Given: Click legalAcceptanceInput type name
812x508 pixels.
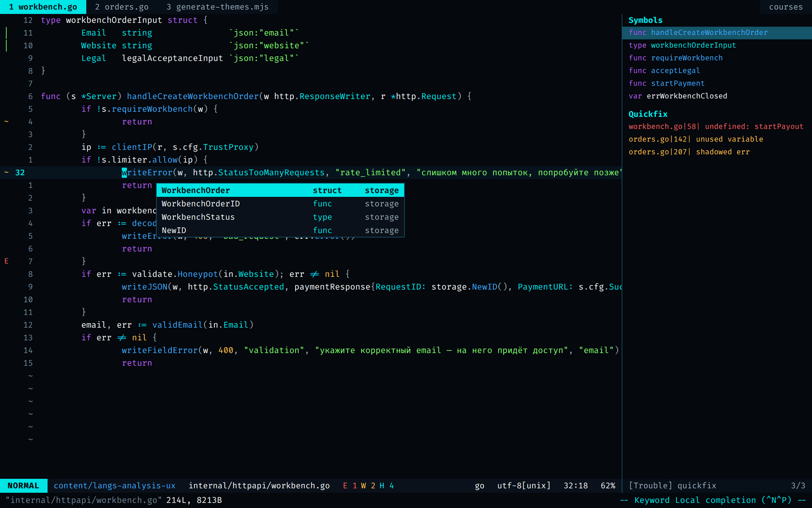Looking at the screenshot, I should (x=173, y=58).
